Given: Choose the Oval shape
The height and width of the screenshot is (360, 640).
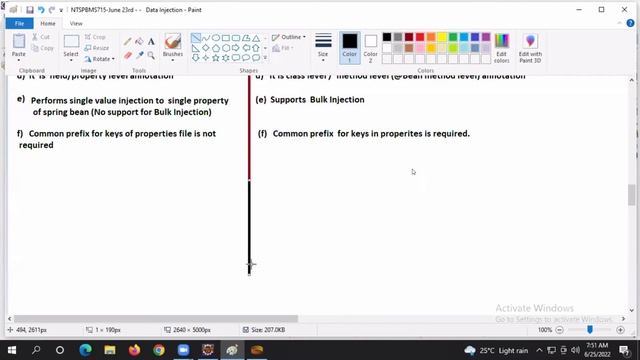Looking at the screenshot, I should pos(216,38).
